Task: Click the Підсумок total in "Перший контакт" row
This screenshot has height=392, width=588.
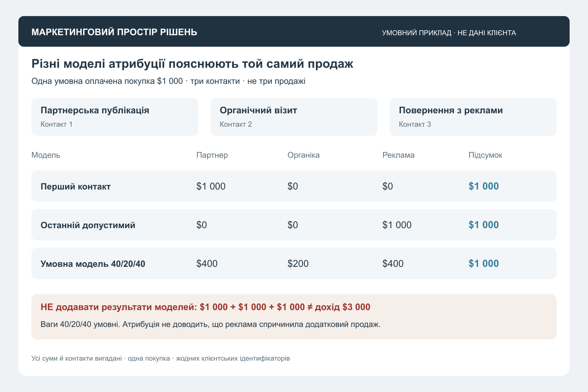Action: coord(484,186)
